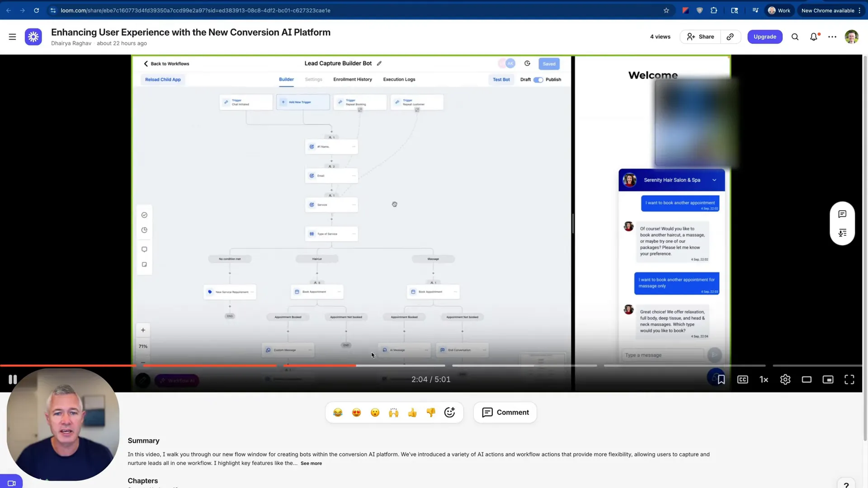Viewport: 868px width, 488px height.
Task: Expand the summary with See more
Action: click(x=311, y=463)
